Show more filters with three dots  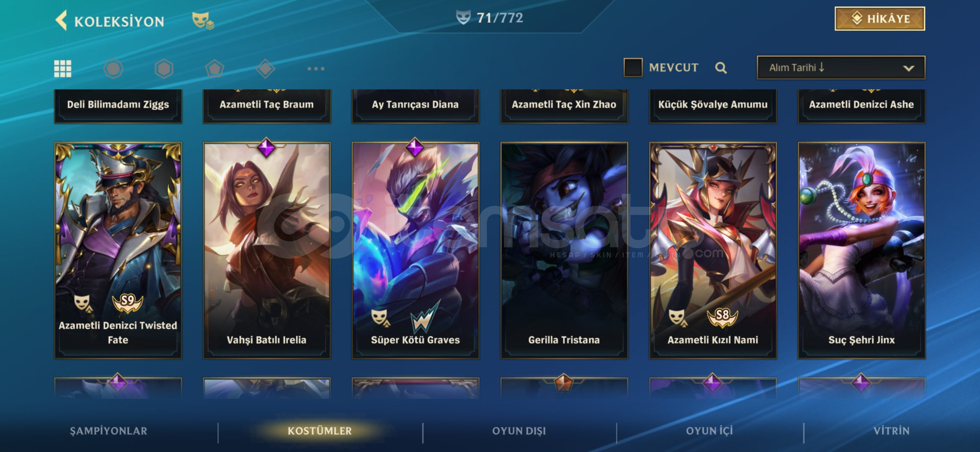316,69
